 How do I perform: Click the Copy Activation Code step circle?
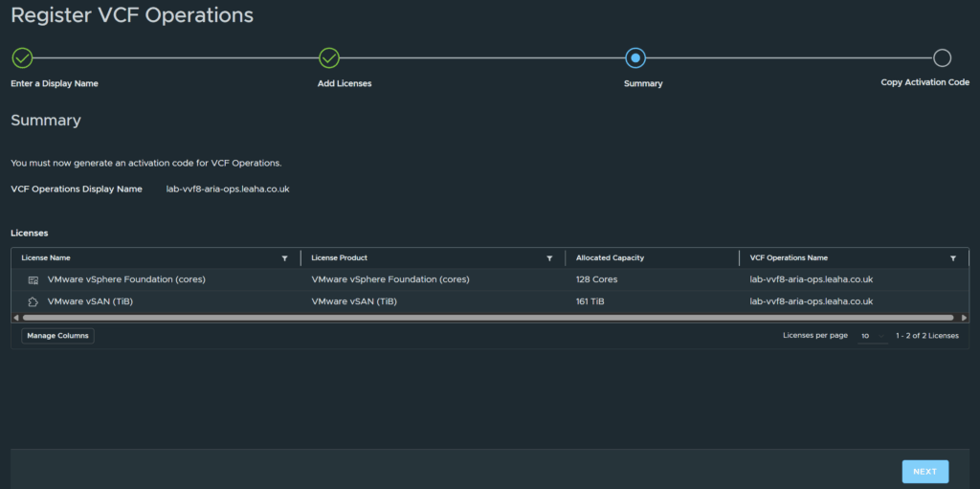point(942,58)
